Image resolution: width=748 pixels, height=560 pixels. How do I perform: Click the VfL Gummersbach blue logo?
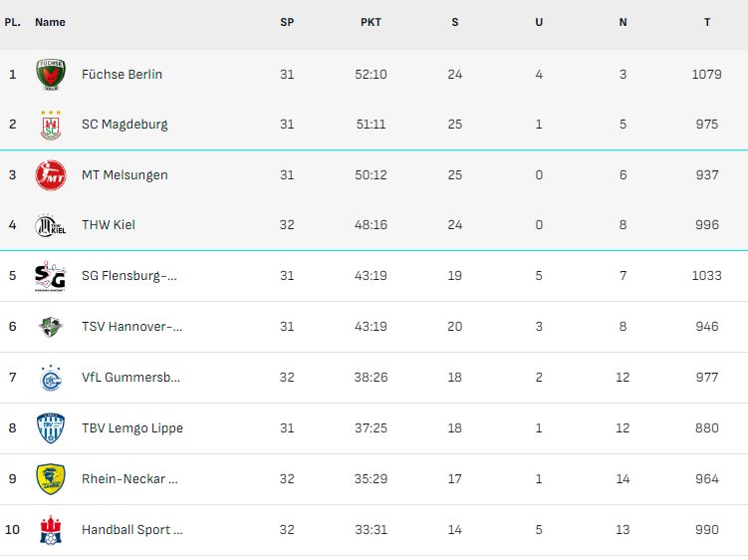point(51,378)
